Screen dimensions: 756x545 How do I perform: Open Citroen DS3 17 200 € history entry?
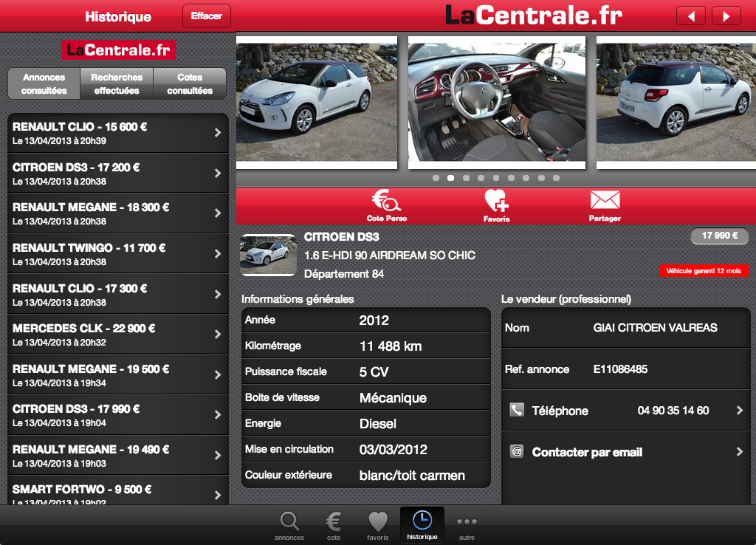coord(118,174)
